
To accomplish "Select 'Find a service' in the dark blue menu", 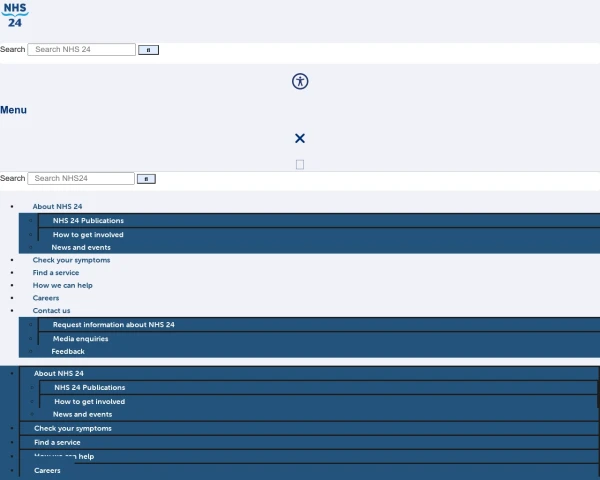I will pyautogui.click(x=57, y=442).
